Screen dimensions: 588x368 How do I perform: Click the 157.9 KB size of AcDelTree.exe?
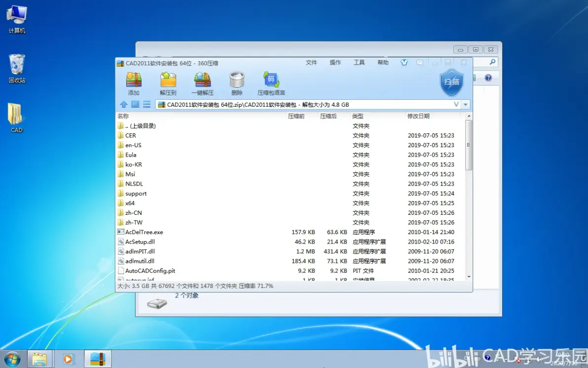point(303,232)
